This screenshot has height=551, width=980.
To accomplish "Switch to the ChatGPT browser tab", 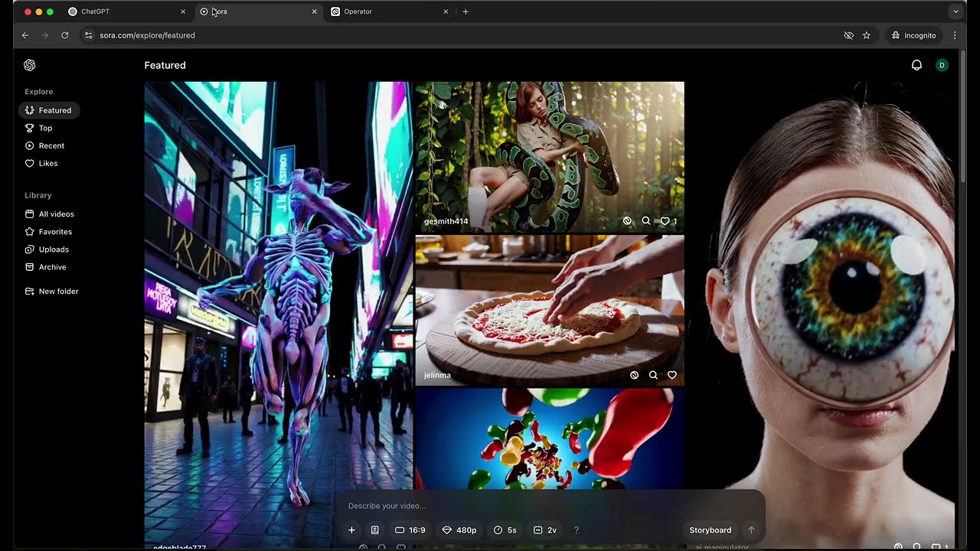I will (x=122, y=11).
